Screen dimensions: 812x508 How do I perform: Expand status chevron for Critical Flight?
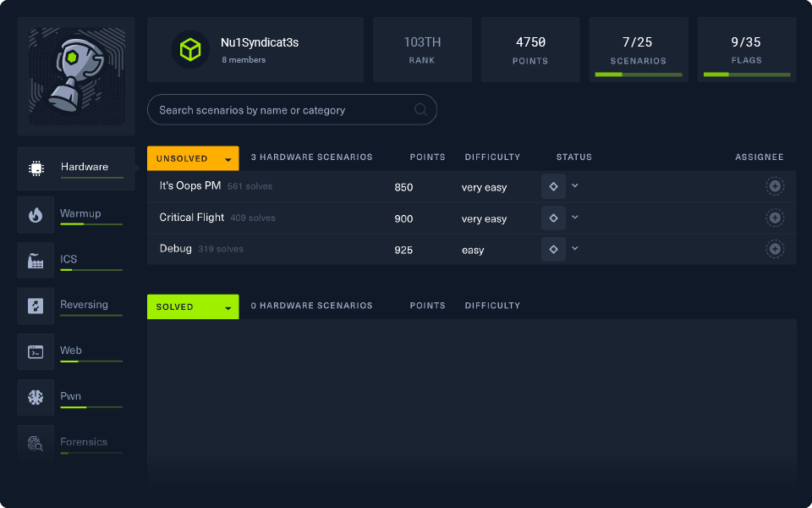click(x=575, y=218)
